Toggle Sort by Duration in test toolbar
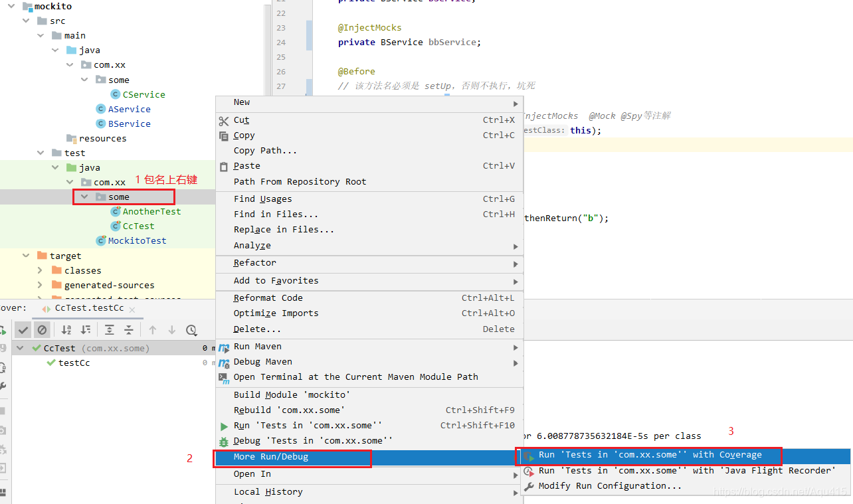This screenshot has height=504, width=853. tap(86, 330)
